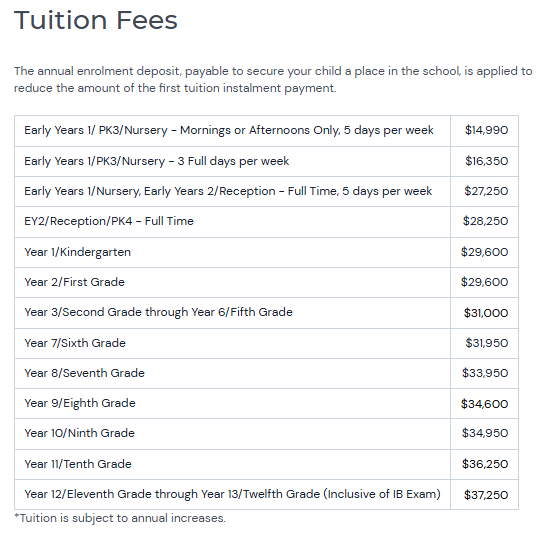Image resolution: width=543 pixels, height=535 pixels.
Task: Click the $14,990 fee cell
Action: click(x=486, y=130)
